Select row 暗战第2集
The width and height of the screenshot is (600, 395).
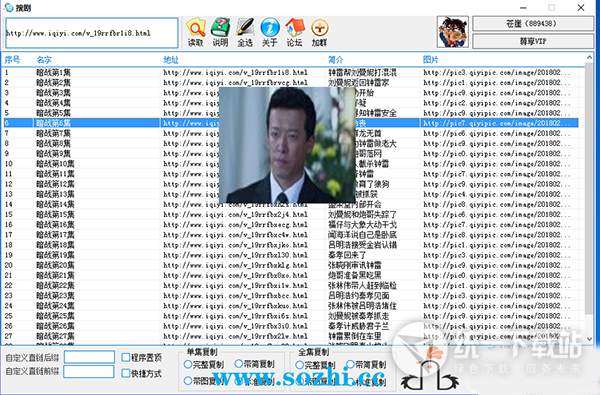(x=291, y=82)
